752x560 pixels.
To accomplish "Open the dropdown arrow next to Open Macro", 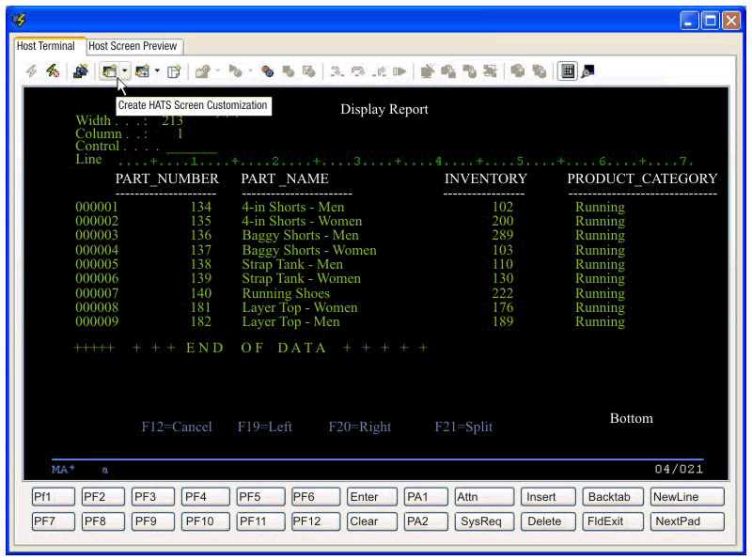I will [x=218, y=71].
